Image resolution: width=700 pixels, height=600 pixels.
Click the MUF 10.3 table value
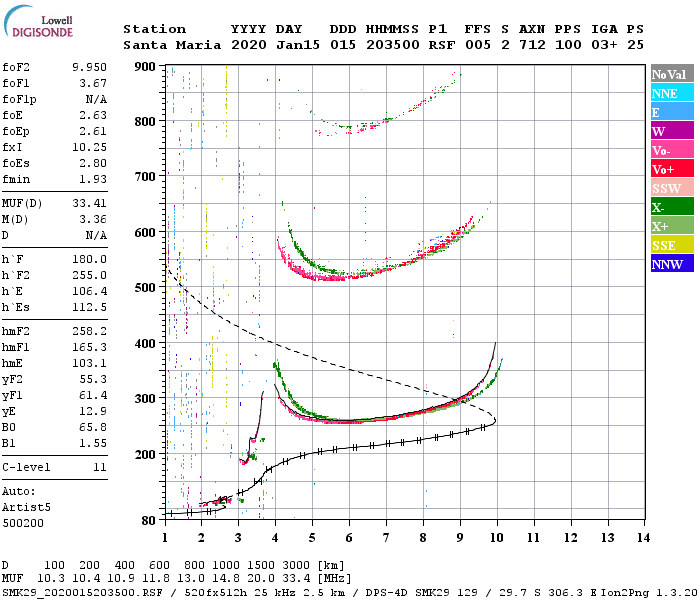coord(51,578)
